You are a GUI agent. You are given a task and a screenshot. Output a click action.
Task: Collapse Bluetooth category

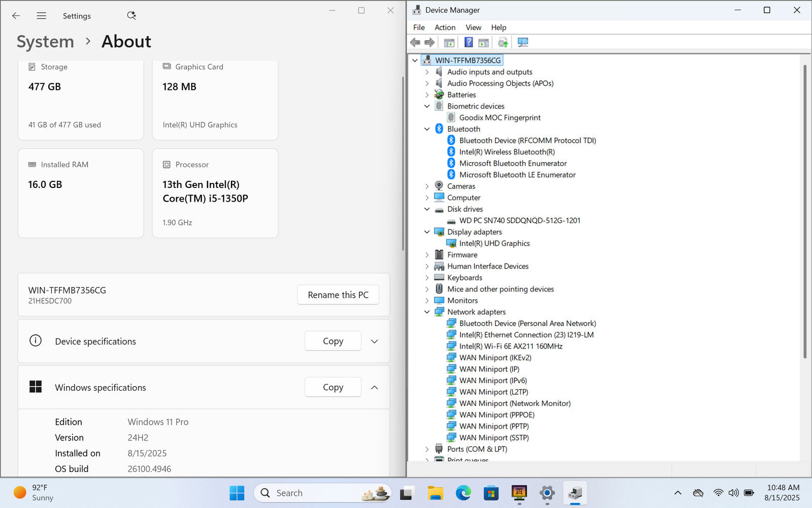(427, 129)
